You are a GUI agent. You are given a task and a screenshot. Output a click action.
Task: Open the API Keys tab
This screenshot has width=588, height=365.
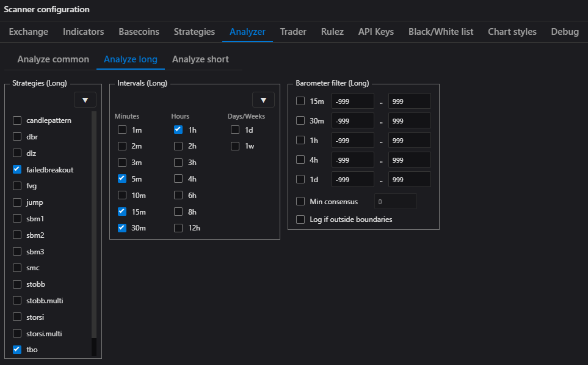tap(376, 32)
